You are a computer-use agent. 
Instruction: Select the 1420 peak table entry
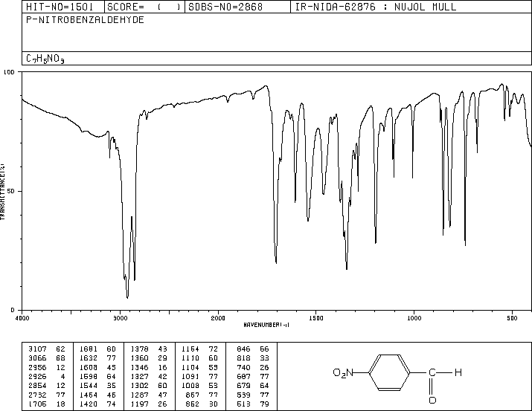(x=97, y=404)
